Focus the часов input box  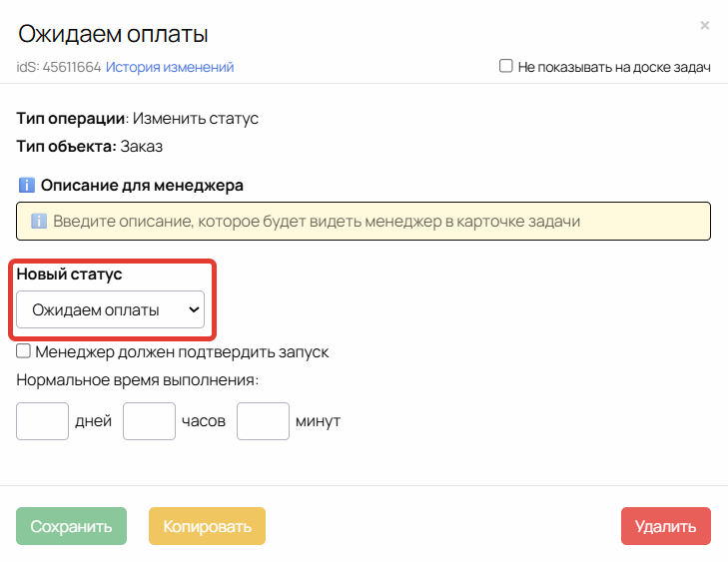point(149,421)
